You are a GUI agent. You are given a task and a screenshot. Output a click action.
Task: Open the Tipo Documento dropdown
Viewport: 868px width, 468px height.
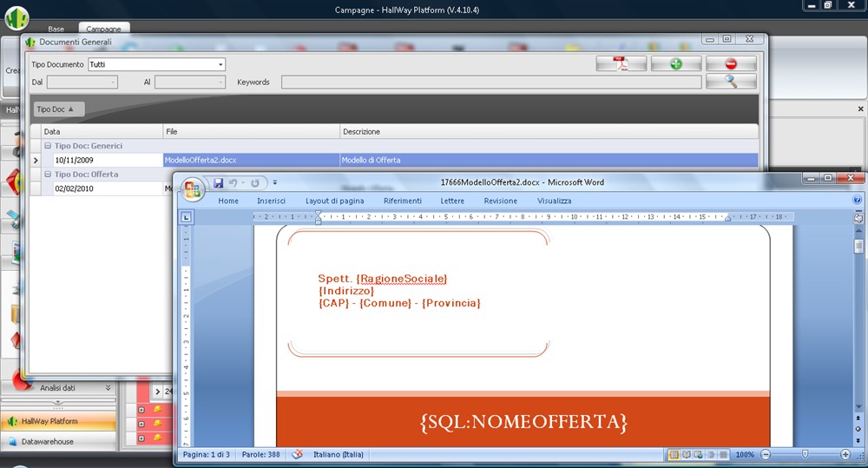point(220,64)
